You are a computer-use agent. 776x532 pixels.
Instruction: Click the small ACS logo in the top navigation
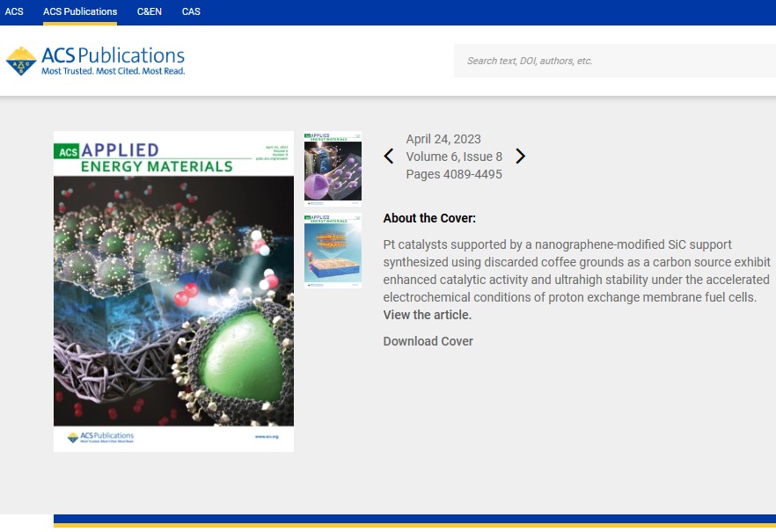(x=14, y=11)
